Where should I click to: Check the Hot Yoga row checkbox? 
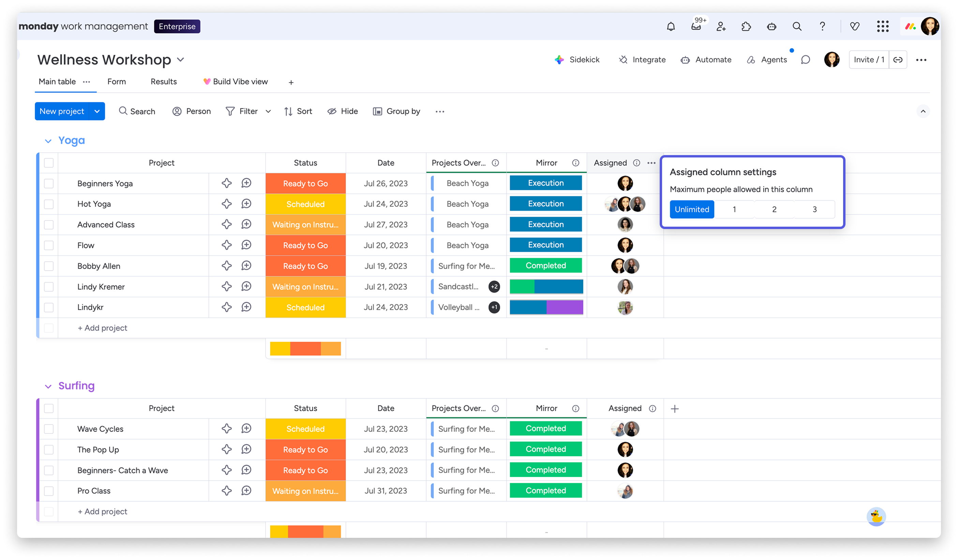pos(49,204)
